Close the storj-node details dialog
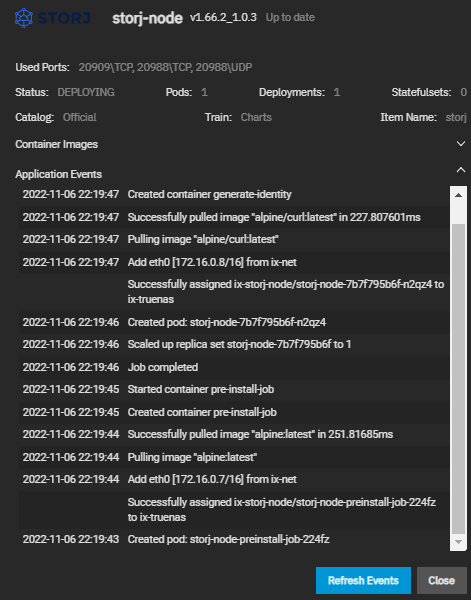The width and height of the screenshot is (471, 600). tap(442, 580)
